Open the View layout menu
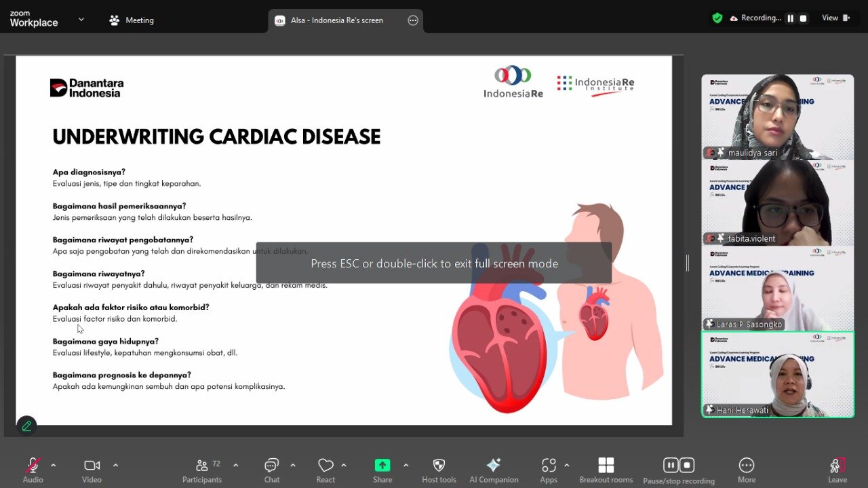This screenshot has width=868, height=488. coord(835,18)
